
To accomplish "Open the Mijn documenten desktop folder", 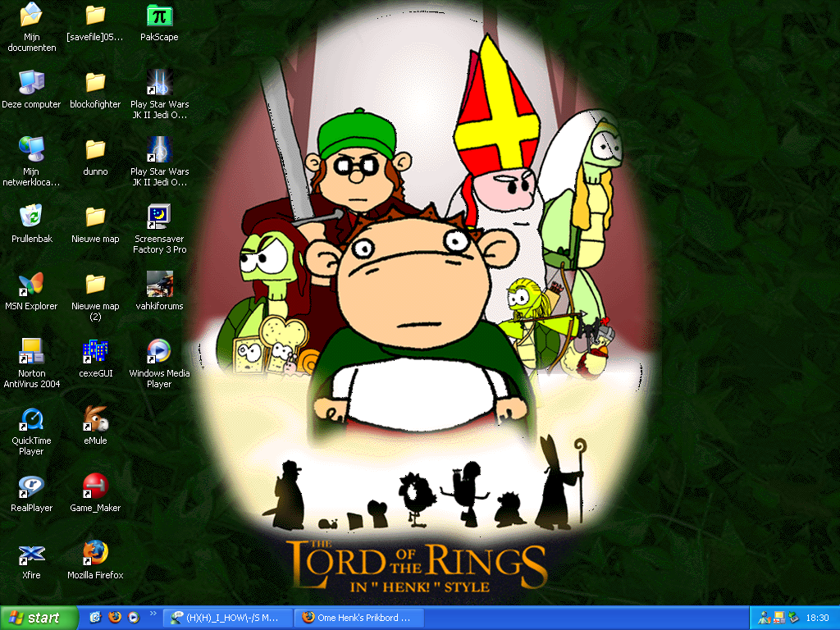I will pyautogui.click(x=32, y=27).
